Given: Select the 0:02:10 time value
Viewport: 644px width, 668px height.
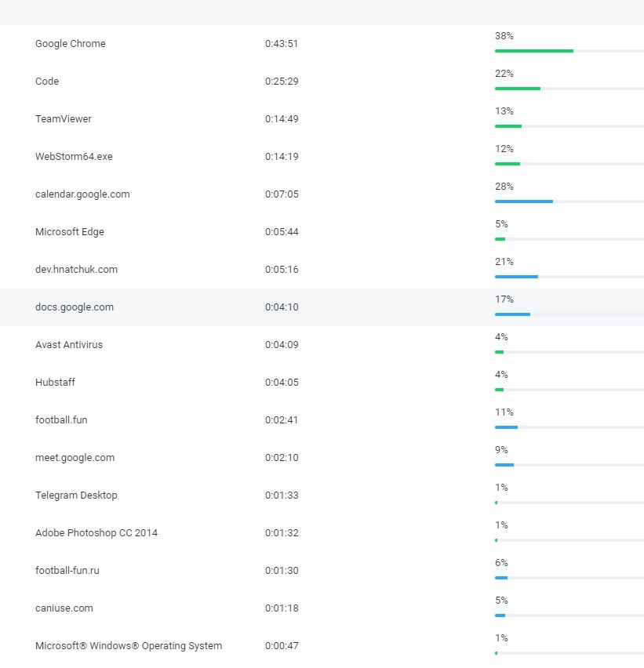Looking at the screenshot, I should click(x=282, y=458).
